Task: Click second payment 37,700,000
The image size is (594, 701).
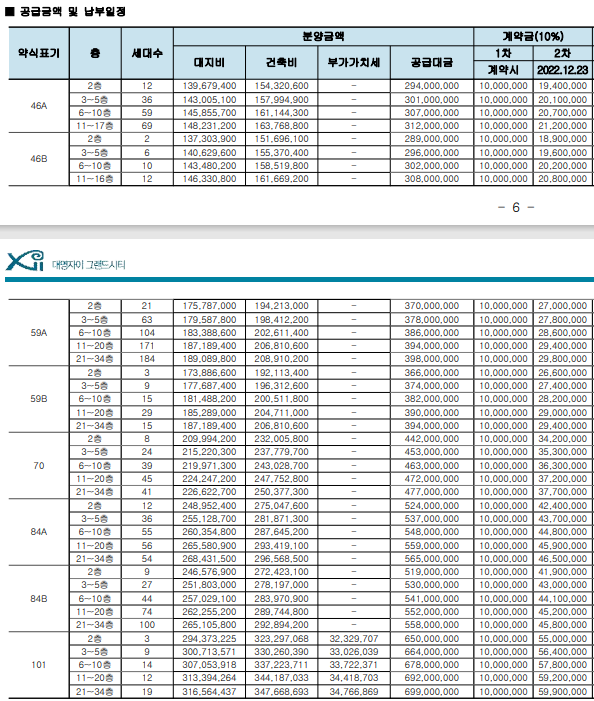Action: (562, 492)
